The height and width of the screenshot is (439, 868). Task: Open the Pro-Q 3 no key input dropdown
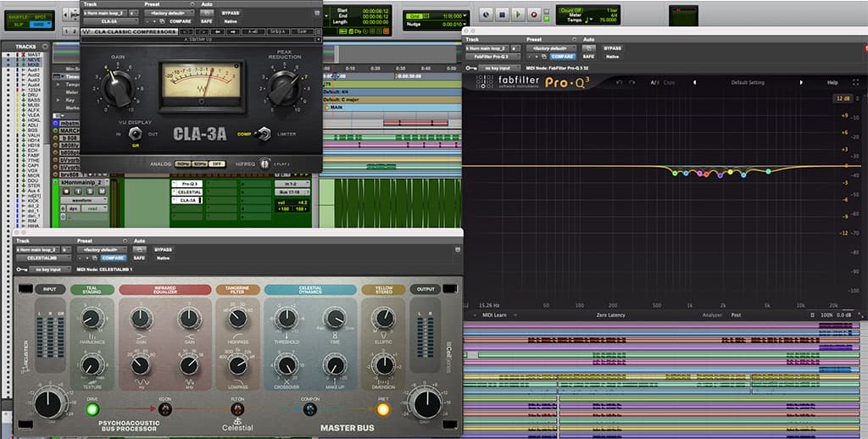tap(500, 68)
